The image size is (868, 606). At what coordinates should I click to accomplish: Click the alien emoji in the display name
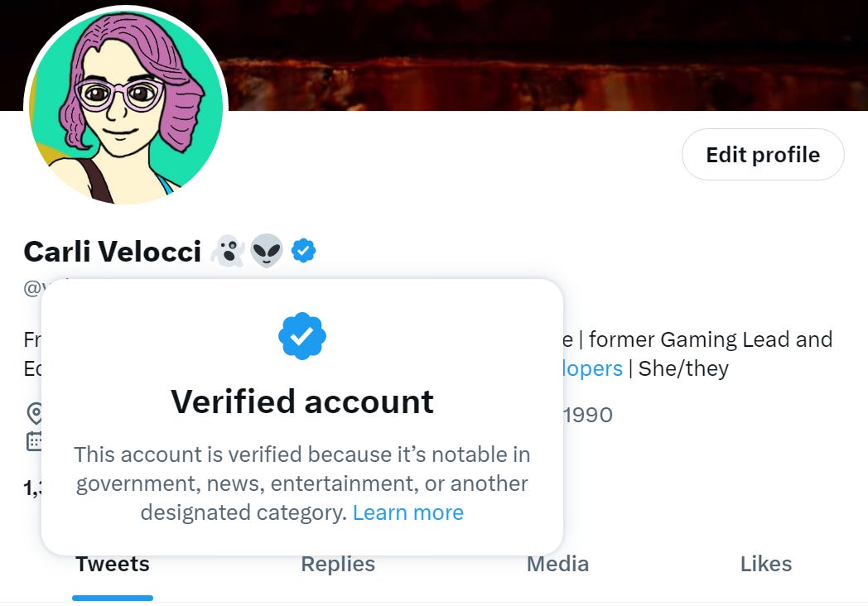268,248
